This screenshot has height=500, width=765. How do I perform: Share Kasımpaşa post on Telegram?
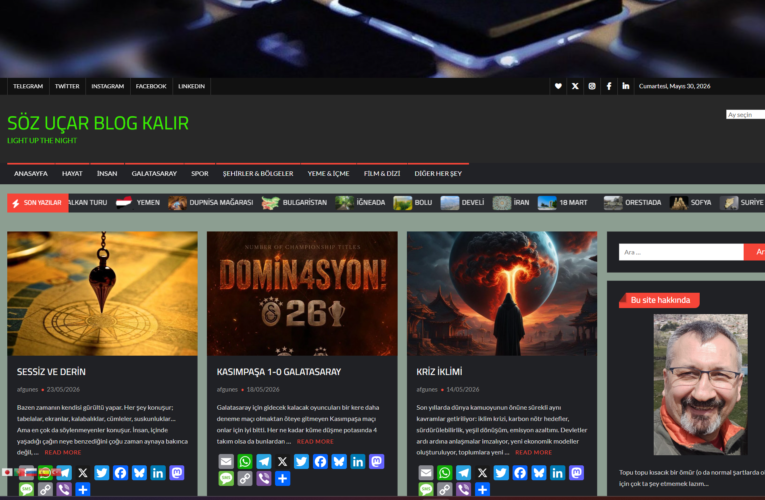pos(263,461)
